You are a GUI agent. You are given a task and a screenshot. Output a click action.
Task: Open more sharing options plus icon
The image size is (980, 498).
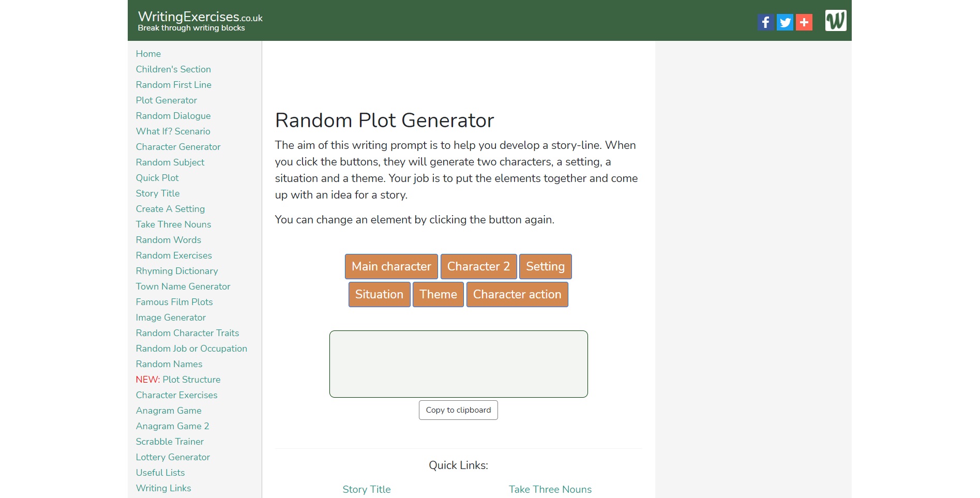(804, 22)
